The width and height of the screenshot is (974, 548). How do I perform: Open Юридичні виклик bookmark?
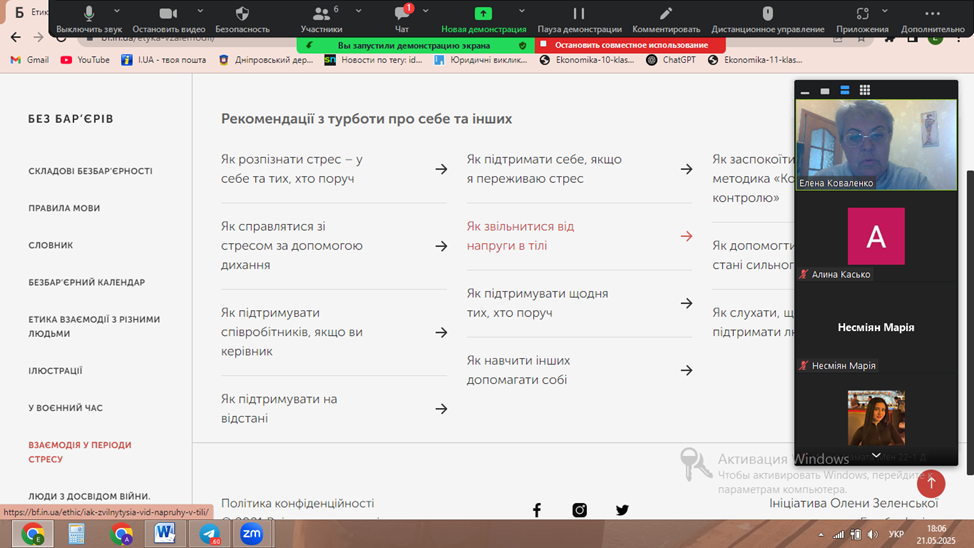click(x=481, y=60)
